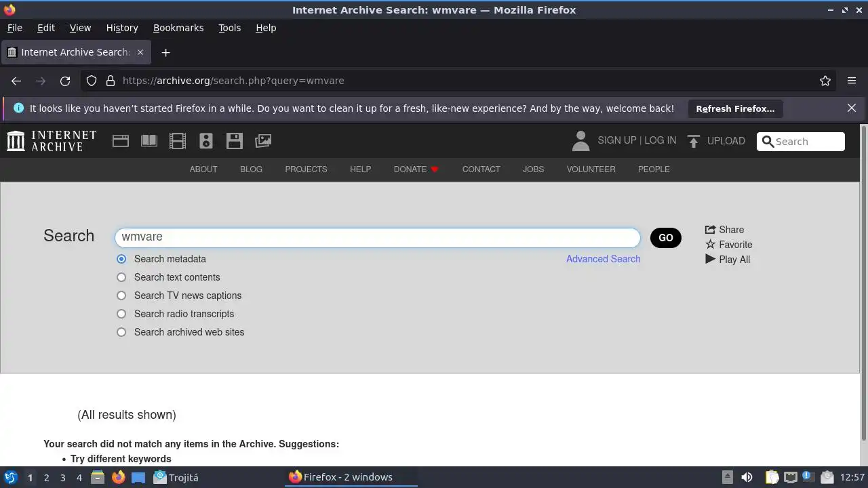Open the DONATE link

click(x=416, y=169)
